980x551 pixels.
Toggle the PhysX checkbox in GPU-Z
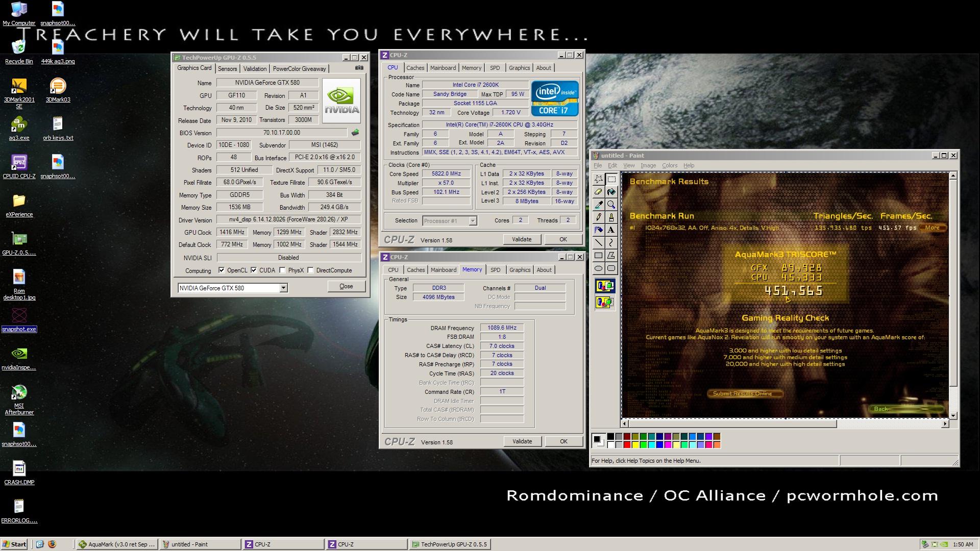282,270
